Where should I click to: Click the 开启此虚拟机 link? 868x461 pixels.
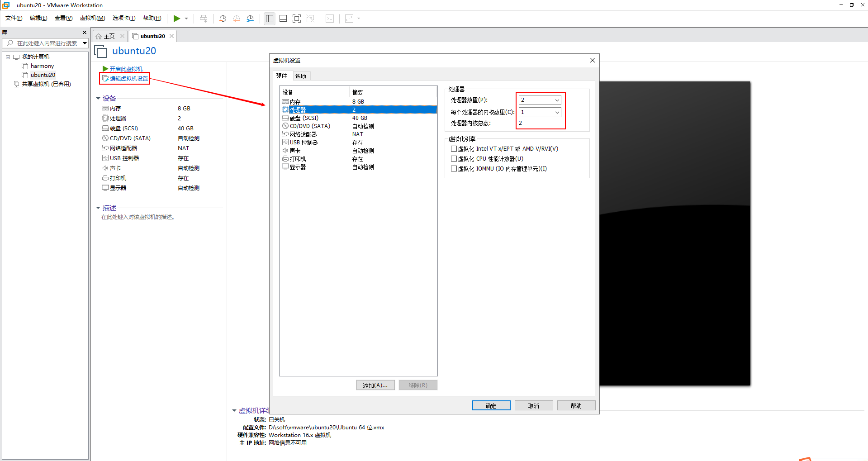[126, 69]
